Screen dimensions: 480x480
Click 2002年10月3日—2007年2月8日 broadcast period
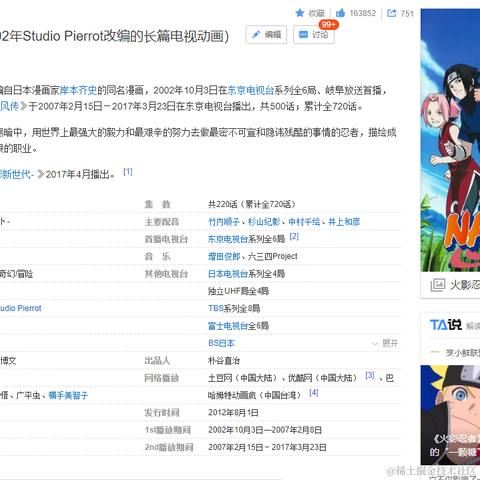tap(265, 430)
